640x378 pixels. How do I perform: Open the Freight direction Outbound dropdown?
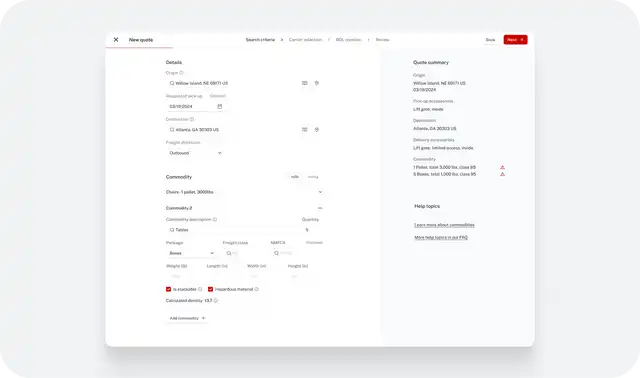pos(195,153)
